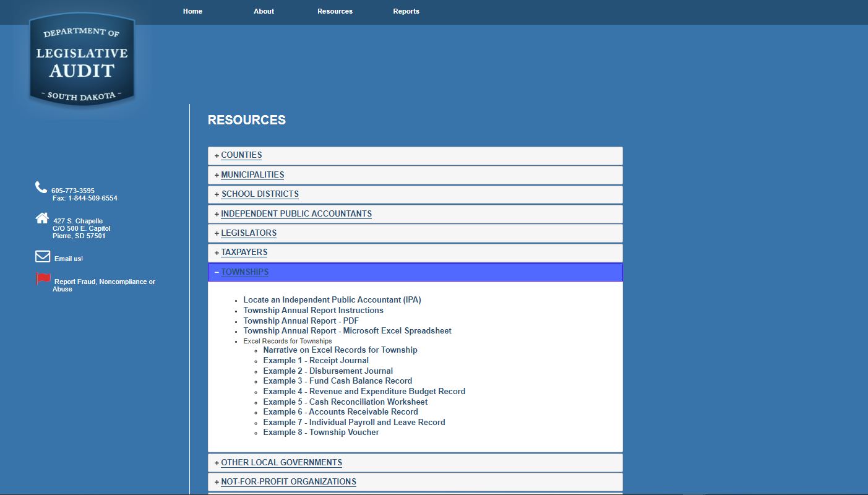The image size is (868, 495).
Task: Expand the Municipalities section
Action: point(252,175)
